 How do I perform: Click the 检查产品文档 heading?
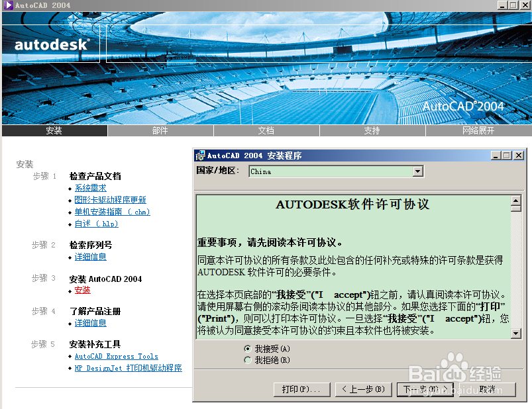click(x=95, y=176)
